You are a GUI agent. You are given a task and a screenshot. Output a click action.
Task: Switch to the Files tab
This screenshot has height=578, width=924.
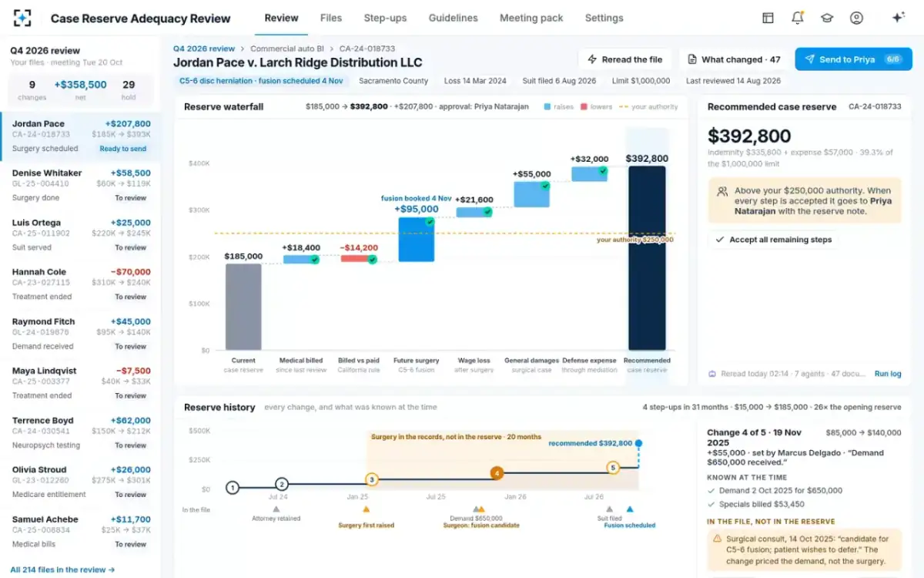coord(331,18)
